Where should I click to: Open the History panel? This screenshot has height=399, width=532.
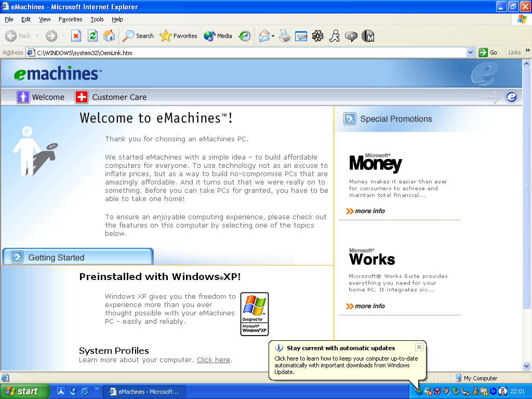pyautogui.click(x=245, y=36)
